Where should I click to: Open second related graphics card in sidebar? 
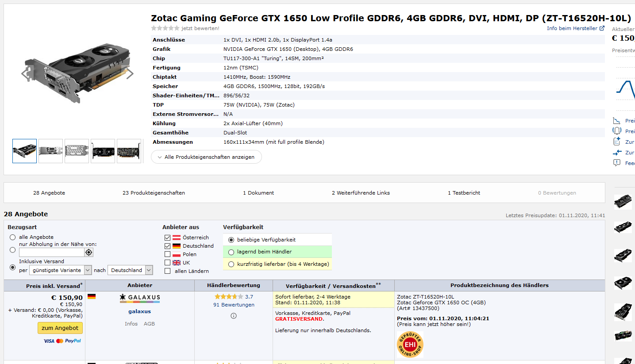point(623,227)
